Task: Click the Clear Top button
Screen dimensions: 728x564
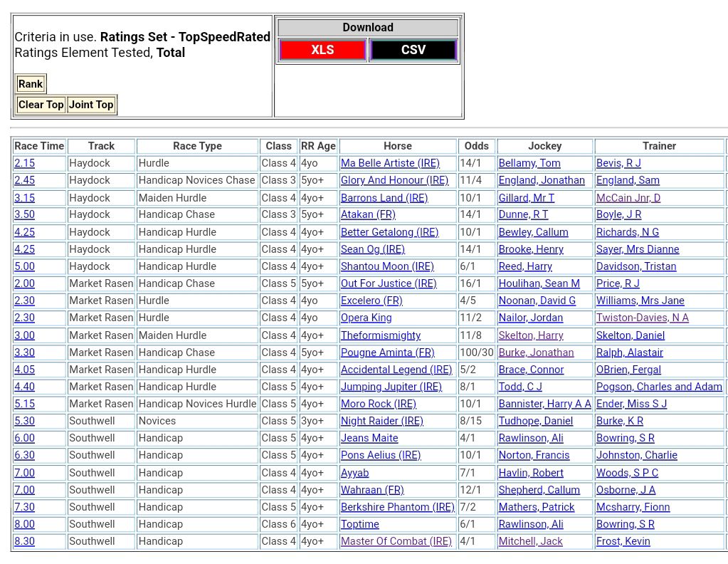Action: click(41, 105)
